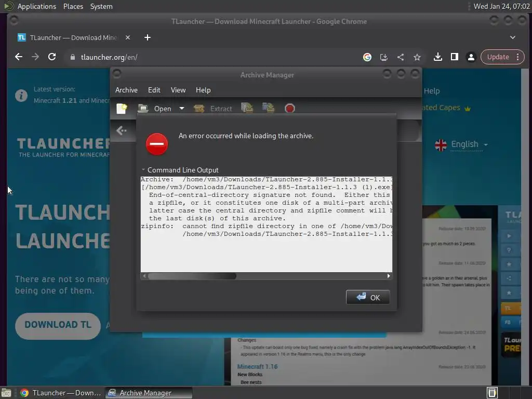Click the Open archive folder icon
The width and height of the screenshot is (532, 399).
[143, 109]
